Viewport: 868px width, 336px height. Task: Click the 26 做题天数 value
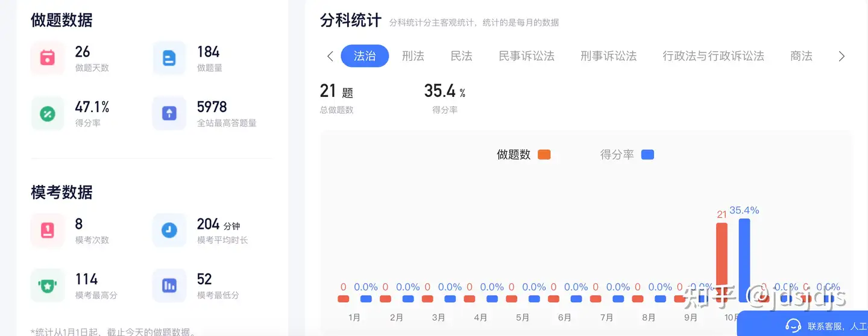pyautogui.click(x=83, y=52)
